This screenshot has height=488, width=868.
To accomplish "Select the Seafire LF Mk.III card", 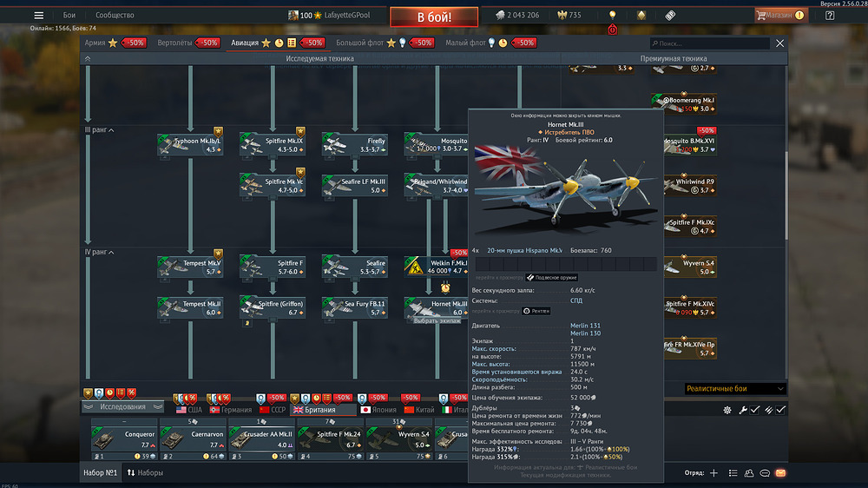I will (x=355, y=186).
